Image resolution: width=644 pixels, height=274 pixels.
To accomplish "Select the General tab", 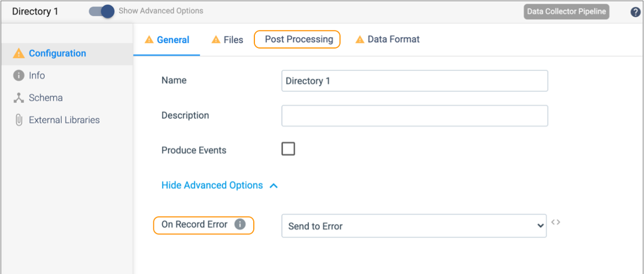I will (172, 40).
